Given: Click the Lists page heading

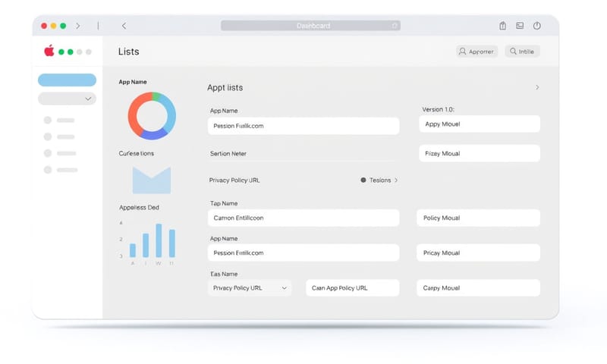Looking at the screenshot, I should 128,52.
